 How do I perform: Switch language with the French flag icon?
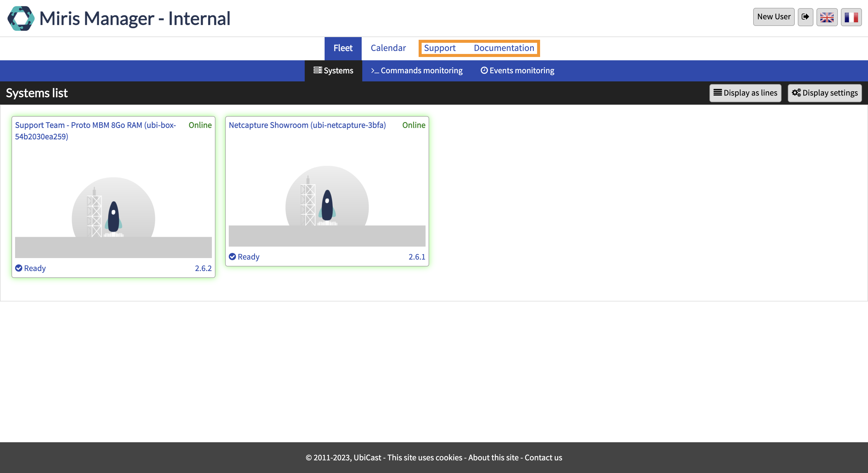click(851, 17)
